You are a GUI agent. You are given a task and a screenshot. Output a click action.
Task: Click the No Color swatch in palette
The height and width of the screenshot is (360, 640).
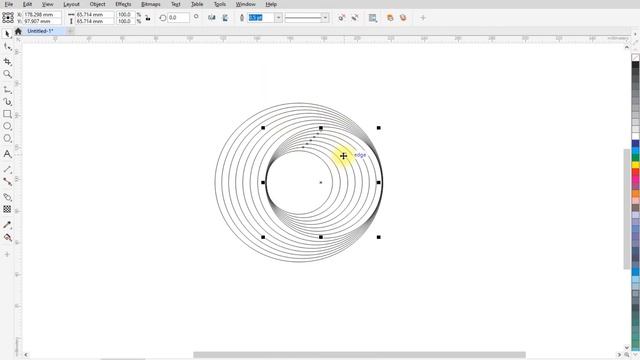point(636,58)
